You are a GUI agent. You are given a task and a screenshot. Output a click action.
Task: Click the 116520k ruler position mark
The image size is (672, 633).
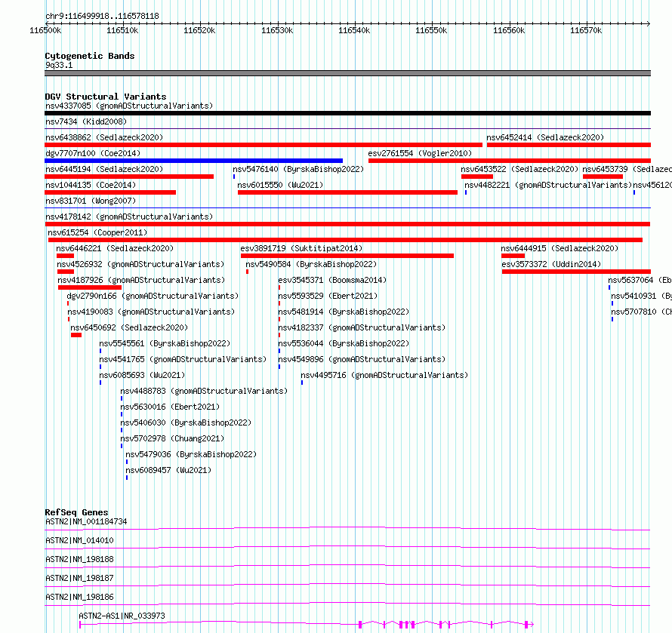(200, 30)
